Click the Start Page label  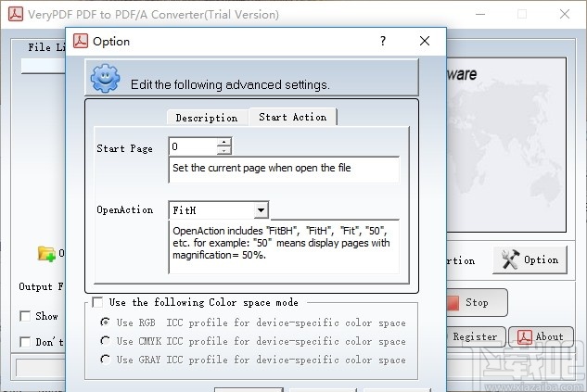[x=124, y=148]
